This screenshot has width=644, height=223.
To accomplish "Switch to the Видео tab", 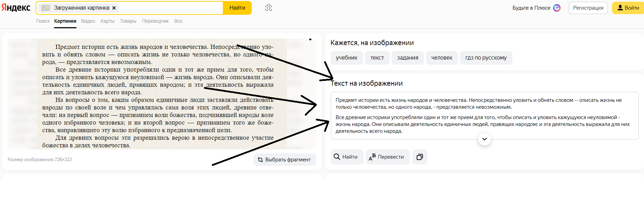I will pyautogui.click(x=88, y=21).
